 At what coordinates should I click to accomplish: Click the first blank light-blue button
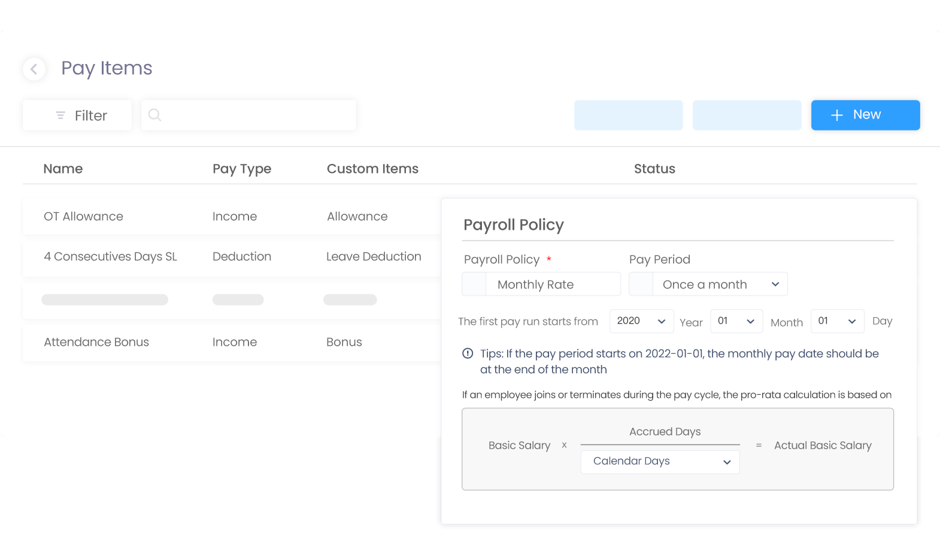628,115
